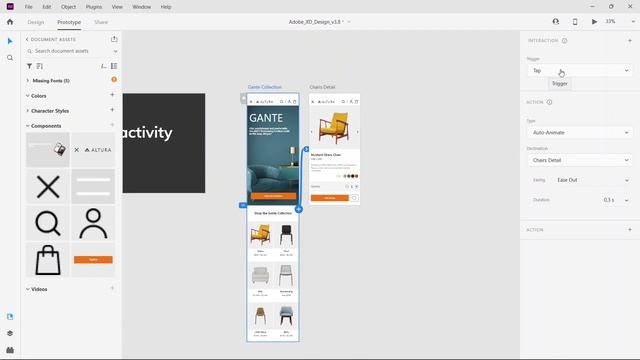The image size is (640, 360).
Task: Go to the Home screen icon
Action: pyautogui.click(x=10, y=22)
